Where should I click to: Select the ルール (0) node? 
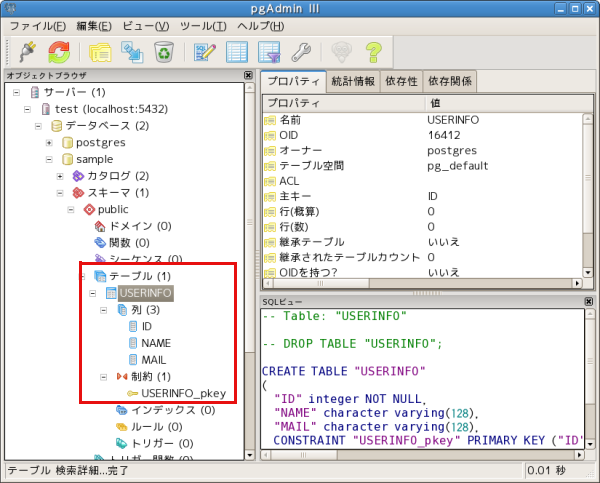[x=157, y=427]
